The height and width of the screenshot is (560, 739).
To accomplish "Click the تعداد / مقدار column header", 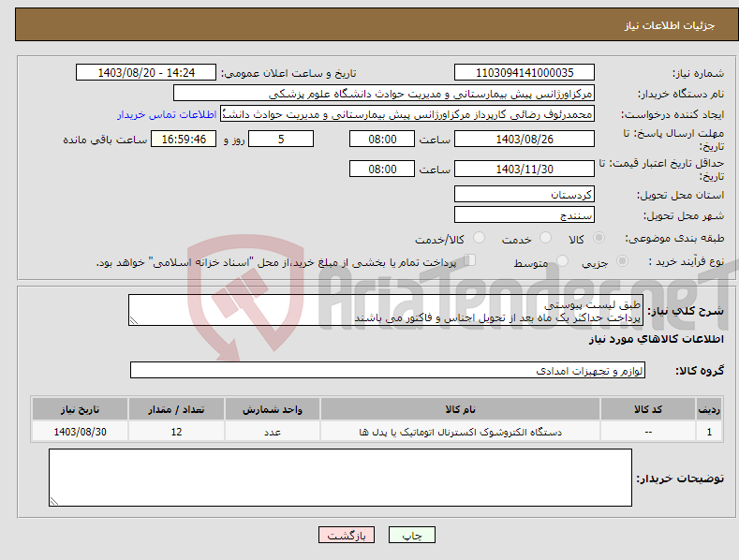I will (176, 409).
